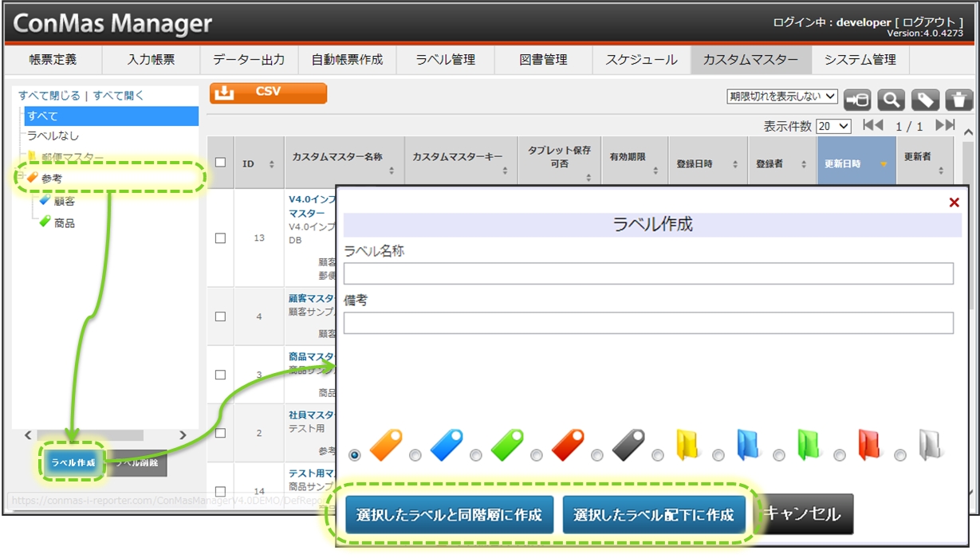Screen dimensions: 980x558
Task: Open the 期限切れを表示しない dropdown
Action: pyautogui.click(x=781, y=96)
